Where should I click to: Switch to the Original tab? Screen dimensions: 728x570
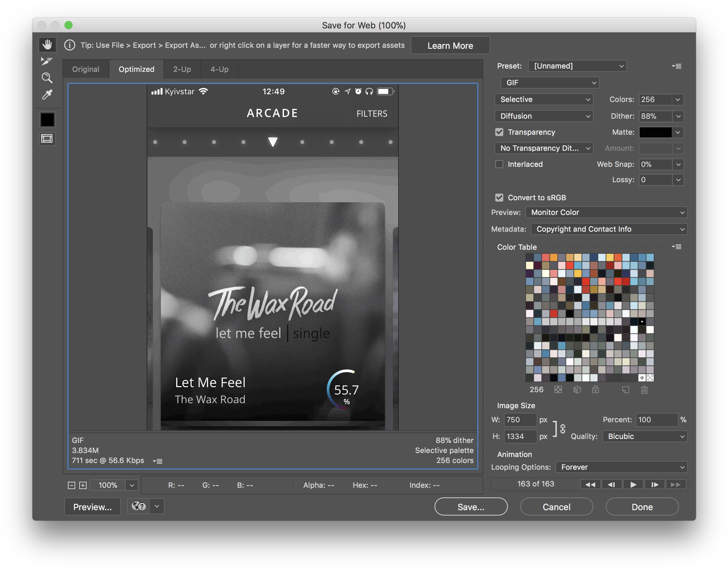[x=86, y=69]
